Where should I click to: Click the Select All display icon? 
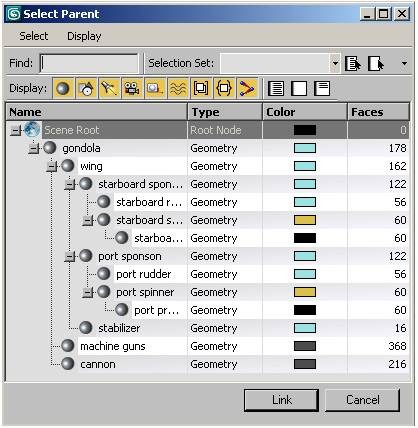[x=276, y=89]
